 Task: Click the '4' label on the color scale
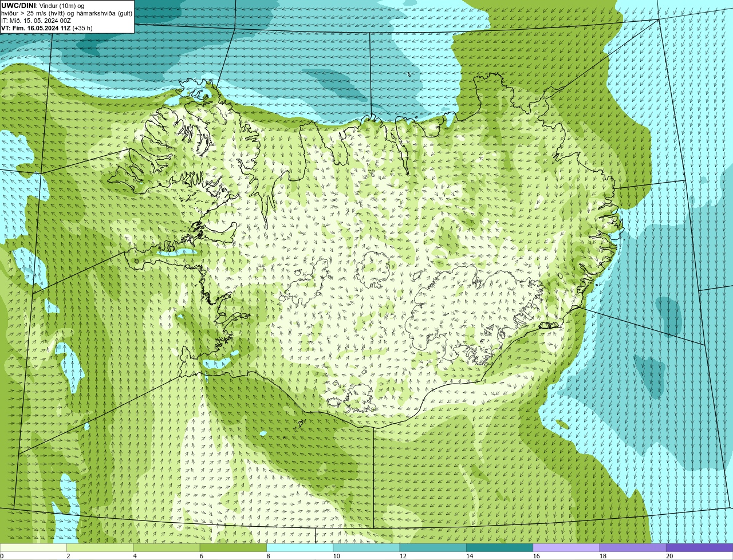[135, 556]
